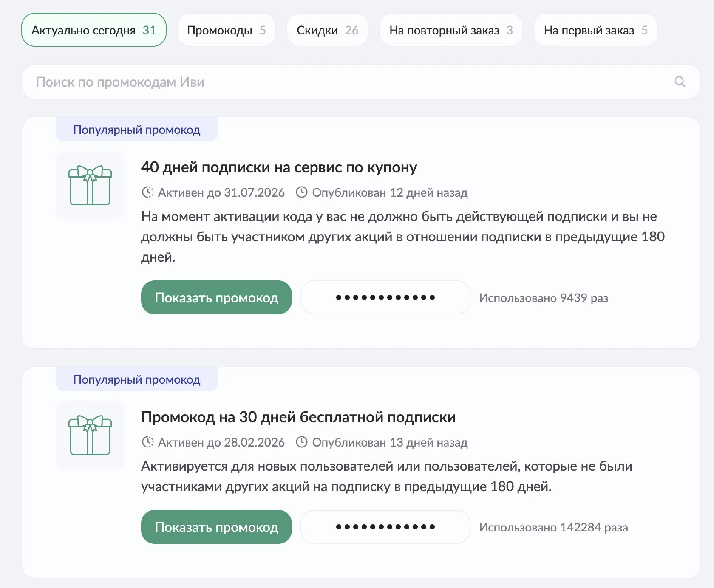Click the hidden dotted code box on the second card
This screenshot has width=714, height=588.
385,527
